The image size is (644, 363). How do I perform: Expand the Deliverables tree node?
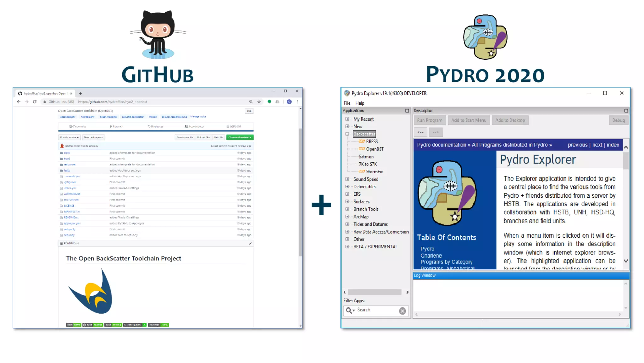point(347,187)
